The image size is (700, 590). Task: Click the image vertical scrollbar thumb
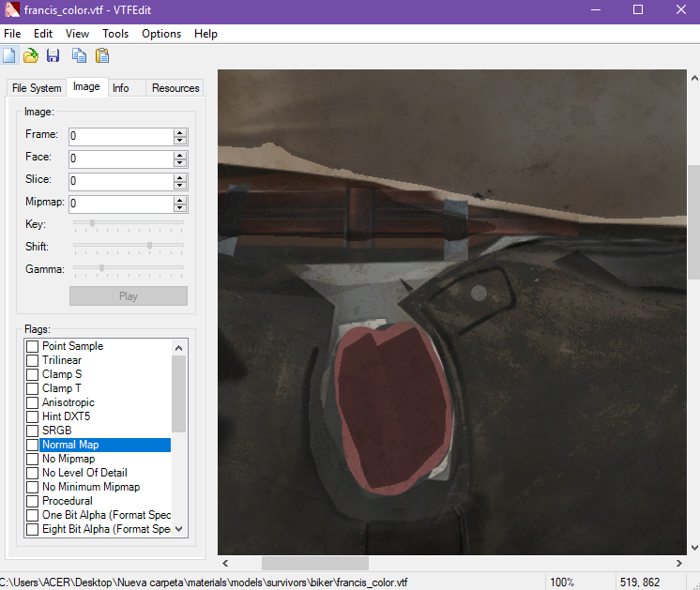pyautogui.click(x=694, y=221)
